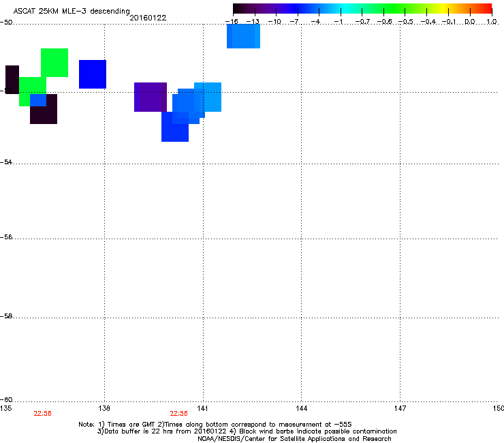Select the longitude label '138'

[104, 408]
